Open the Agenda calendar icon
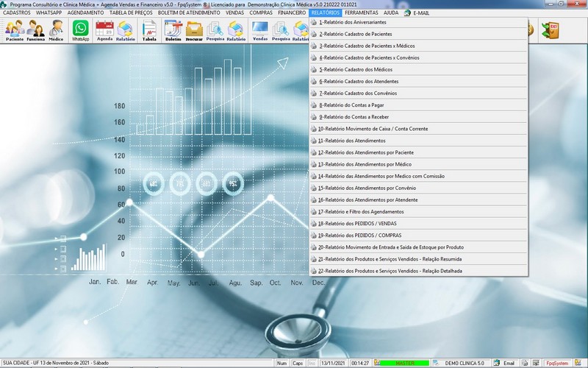The image size is (588, 368). pos(104,30)
